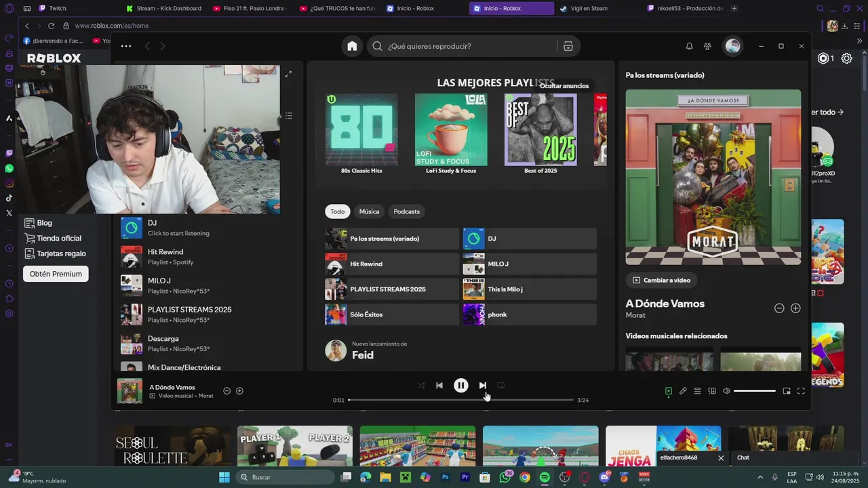Open Sólo Éxitos tile
This screenshot has width=868, height=488.
click(x=392, y=314)
